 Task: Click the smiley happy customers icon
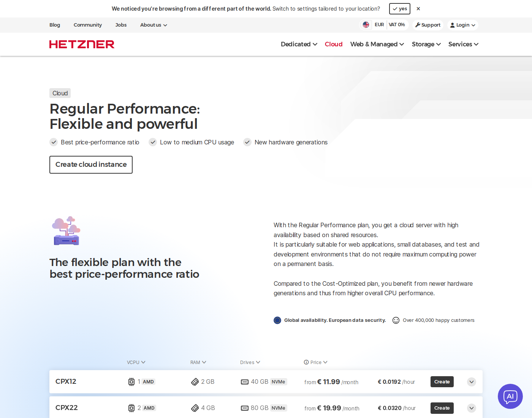[396, 320]
